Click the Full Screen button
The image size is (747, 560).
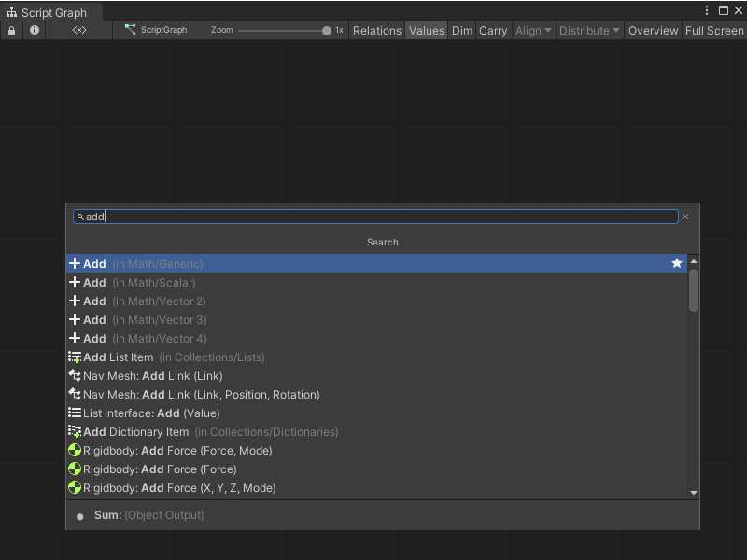click(x=712, y=30)
